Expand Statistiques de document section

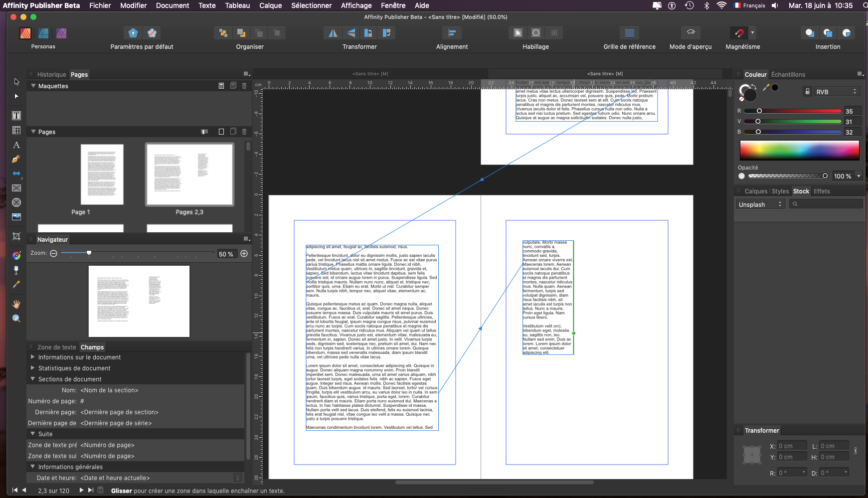click(33, 368)
